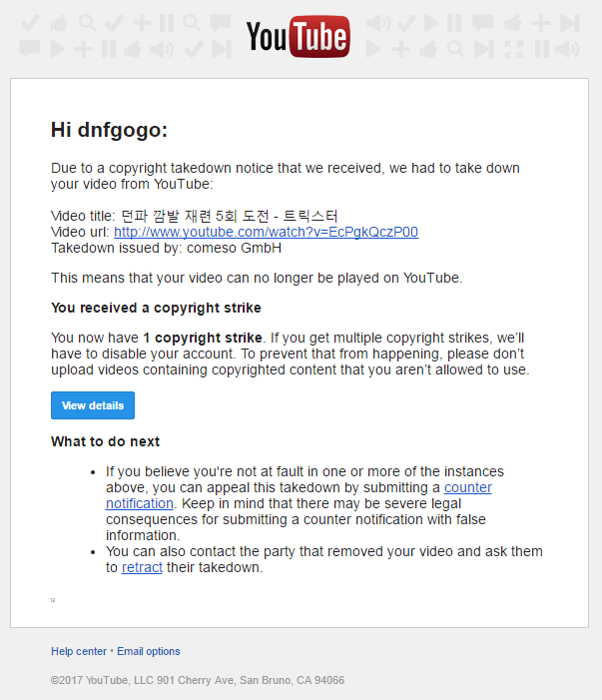Click the 'You received a copyright strike' heading
This screenshot has width=602, height=700.
[156, 308]
